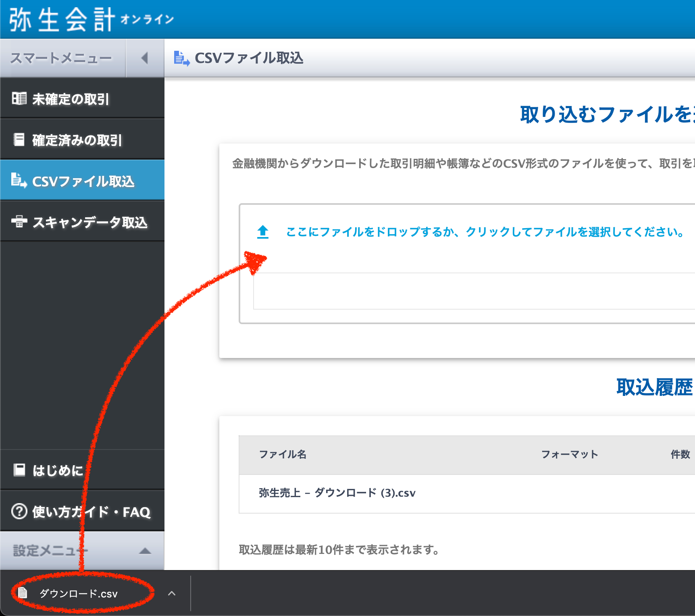Screen dimensions: 695x616
Task: Click the フォーマット column header
Action: tap(569, 454)
